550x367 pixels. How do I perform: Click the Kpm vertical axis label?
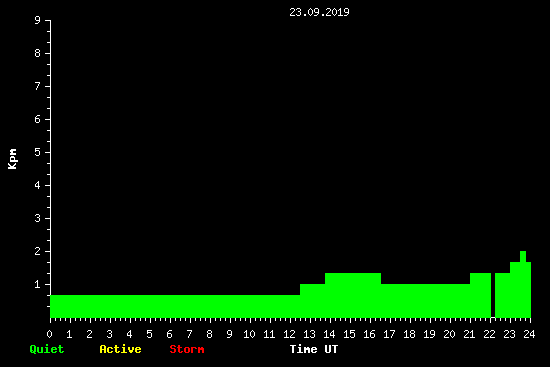pos(13,159)
